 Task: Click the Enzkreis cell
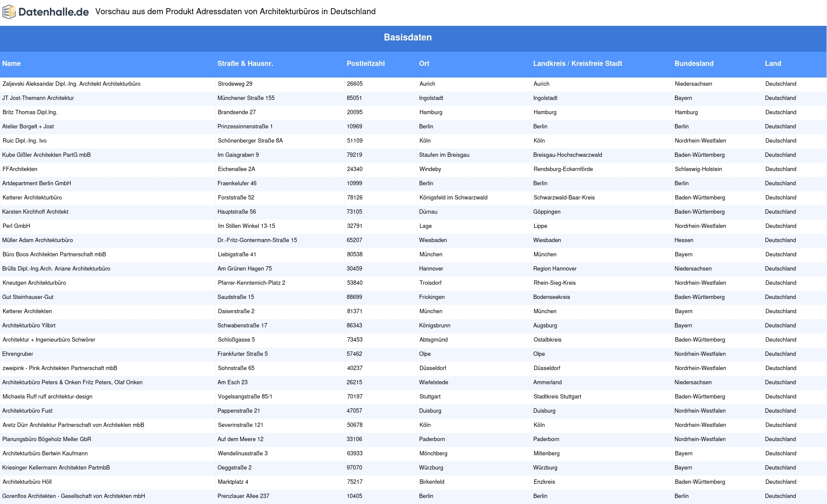tap(544, 482)
